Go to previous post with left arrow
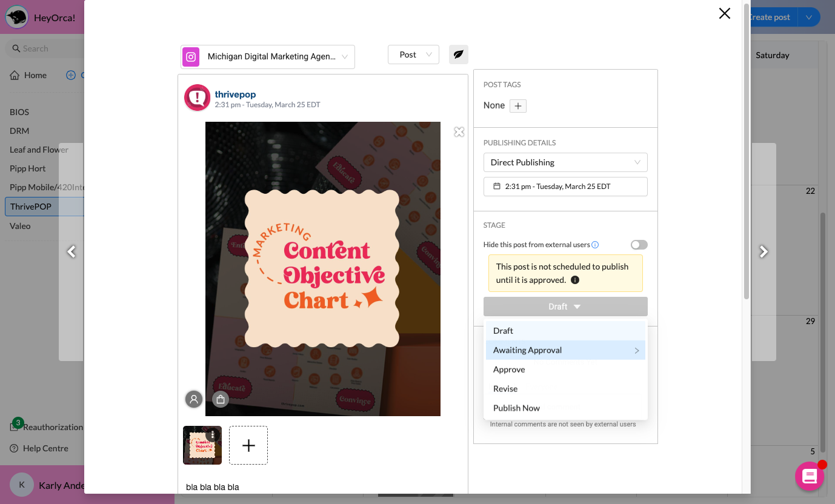The width and height of the screenshot is (835, 504). [72, 251]
